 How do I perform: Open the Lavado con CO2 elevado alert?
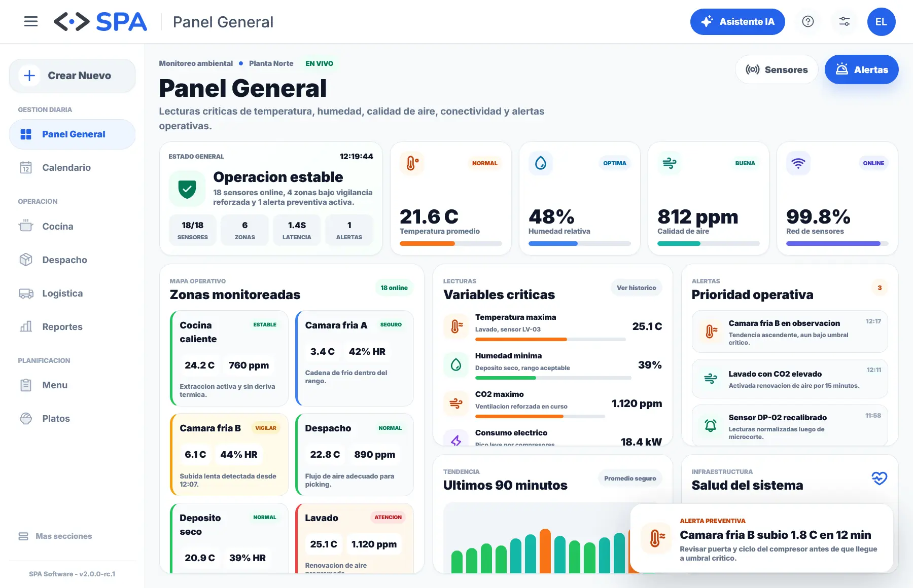pyautogui.click(x=790, y=379)
